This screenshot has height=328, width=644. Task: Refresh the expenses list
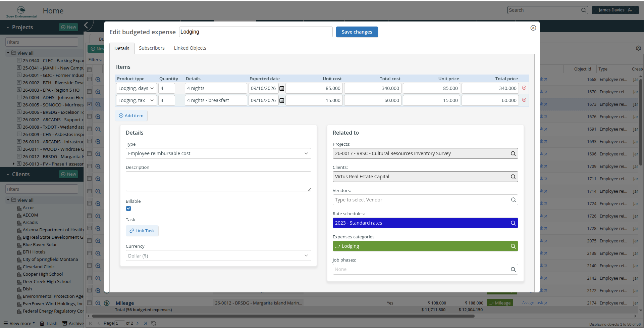click(x=154, y=323)
